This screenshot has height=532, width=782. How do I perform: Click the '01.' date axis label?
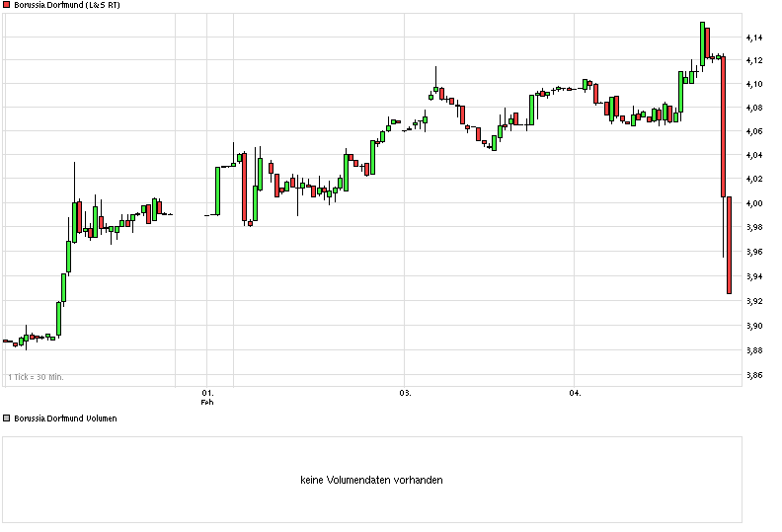[x=207, y=393]
